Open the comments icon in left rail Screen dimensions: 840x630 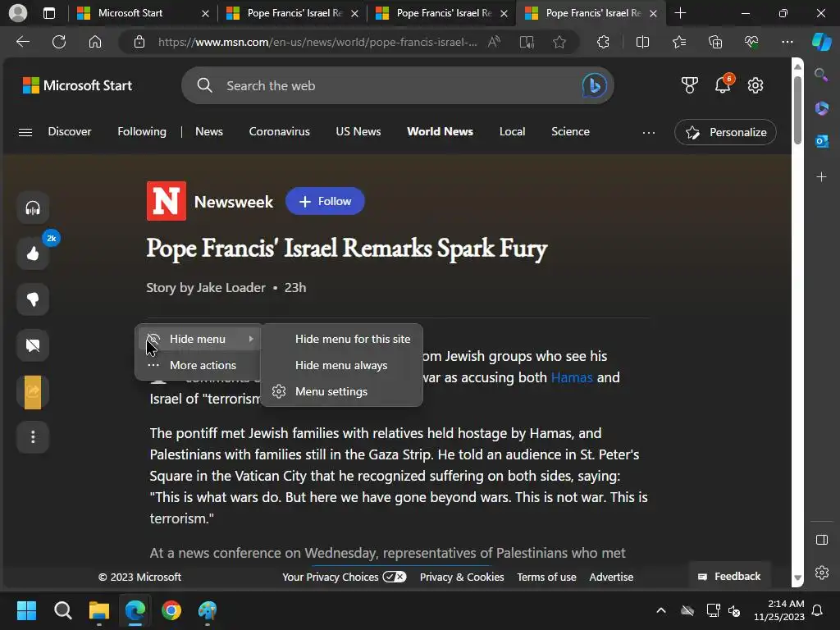pyautogui.click(x=33, y=345)
